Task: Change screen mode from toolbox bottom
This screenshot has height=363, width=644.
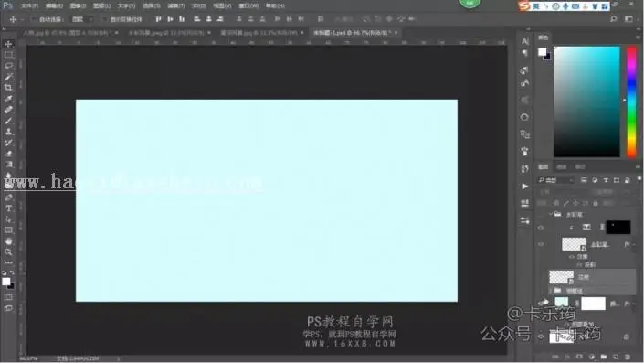Action: [8, 308]
